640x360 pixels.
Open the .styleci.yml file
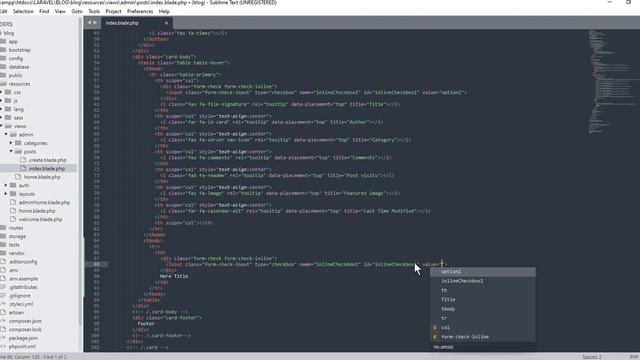[21, 304]
